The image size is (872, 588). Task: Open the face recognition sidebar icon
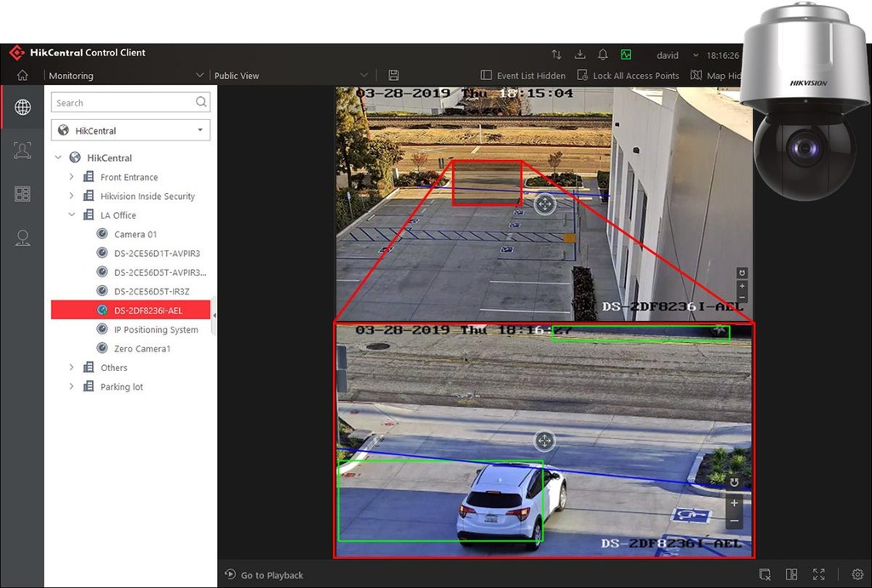[22, 150]
